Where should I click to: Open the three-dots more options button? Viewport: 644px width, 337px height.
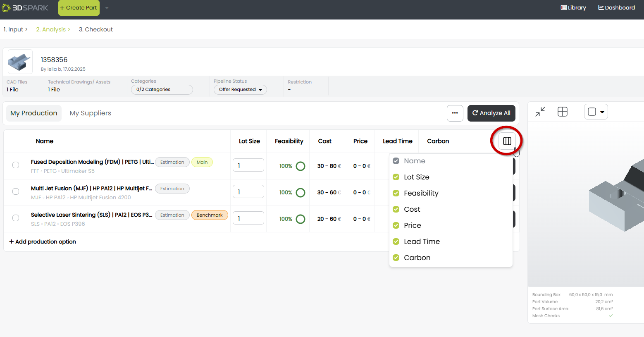click(455, 113)
